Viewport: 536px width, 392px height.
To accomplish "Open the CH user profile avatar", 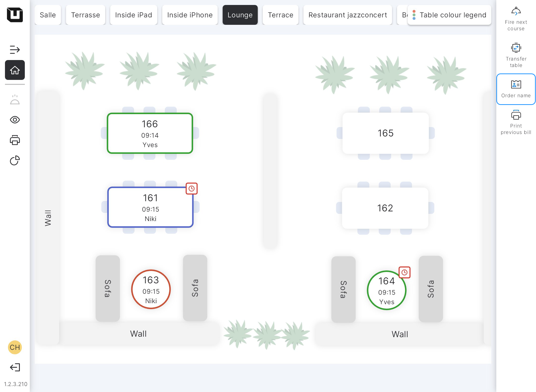I will click(15, 347).
